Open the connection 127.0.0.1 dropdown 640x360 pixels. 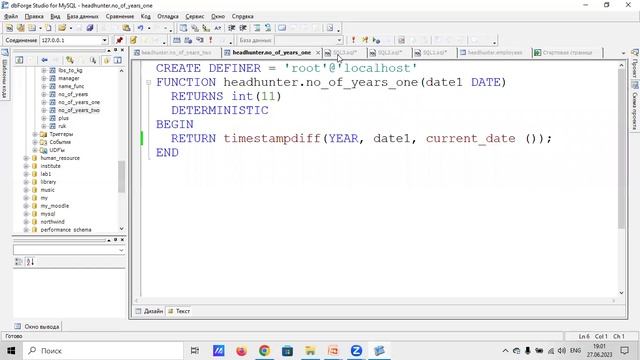coord(104,40)
